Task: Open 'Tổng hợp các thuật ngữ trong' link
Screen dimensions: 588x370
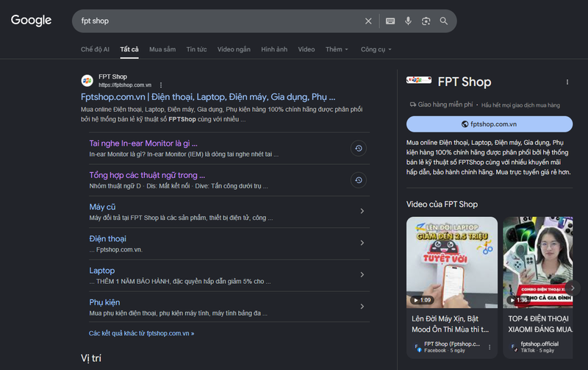Action: tap(147, 175)
